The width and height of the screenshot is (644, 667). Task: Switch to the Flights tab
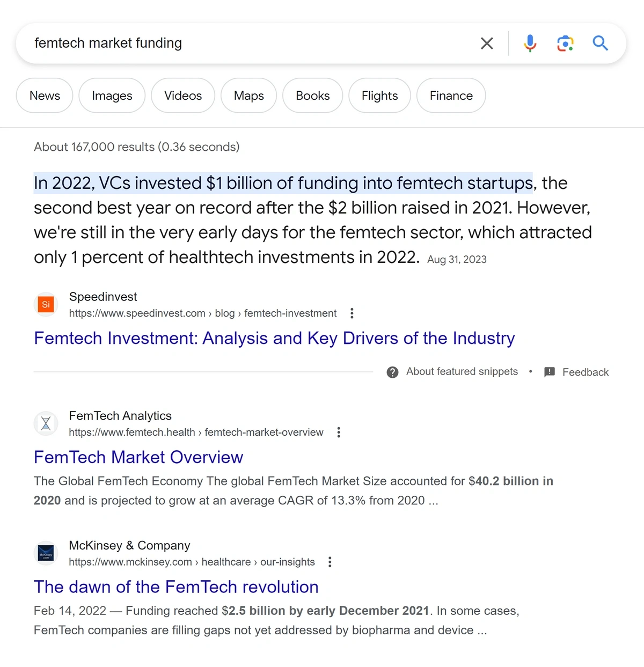click(380, 96)
